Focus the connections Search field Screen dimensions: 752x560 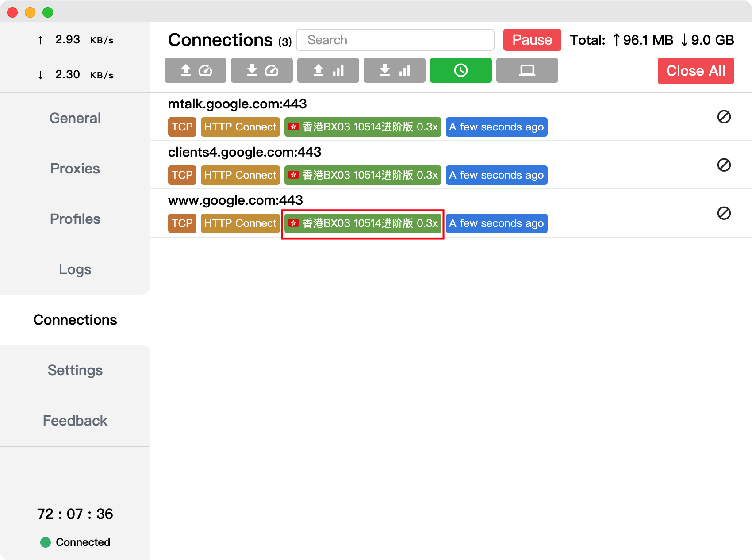395,40
